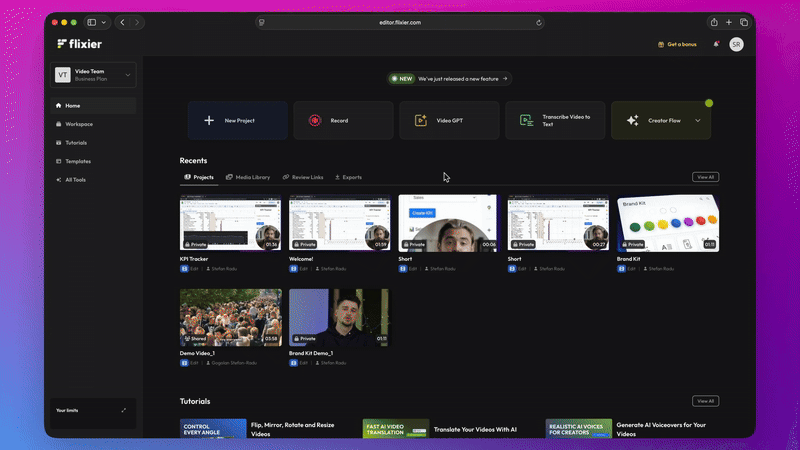Screen dimensions: 800x450
Task: Open the KPI Tracker project thumbnail
Action: point(230,223)
